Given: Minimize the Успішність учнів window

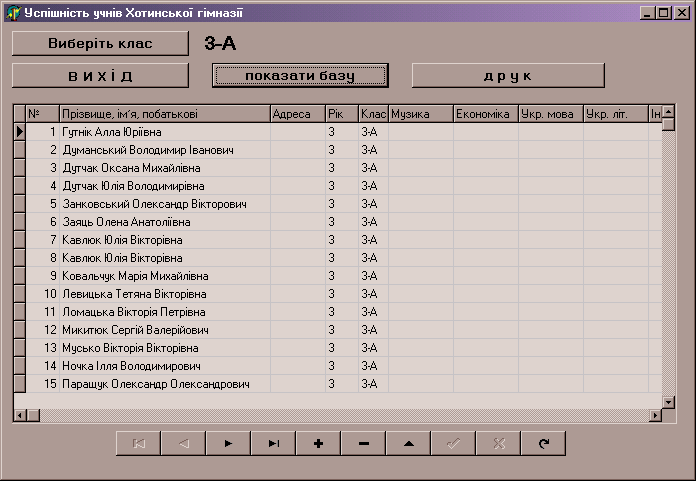Looking at the screenshot, I should [x=647, y=13].
